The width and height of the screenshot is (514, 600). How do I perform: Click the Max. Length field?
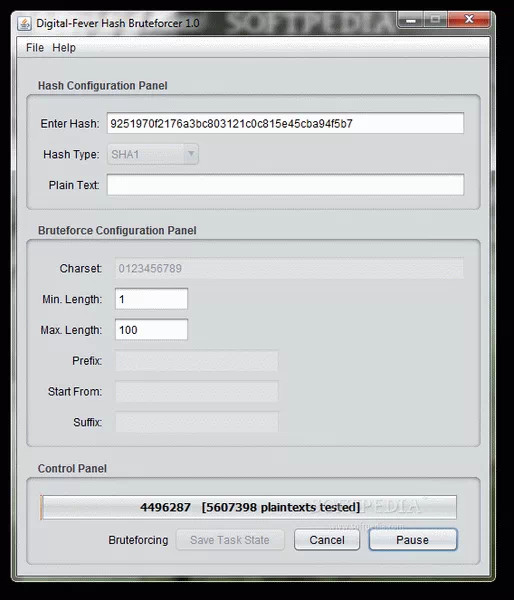pos(152,330)
